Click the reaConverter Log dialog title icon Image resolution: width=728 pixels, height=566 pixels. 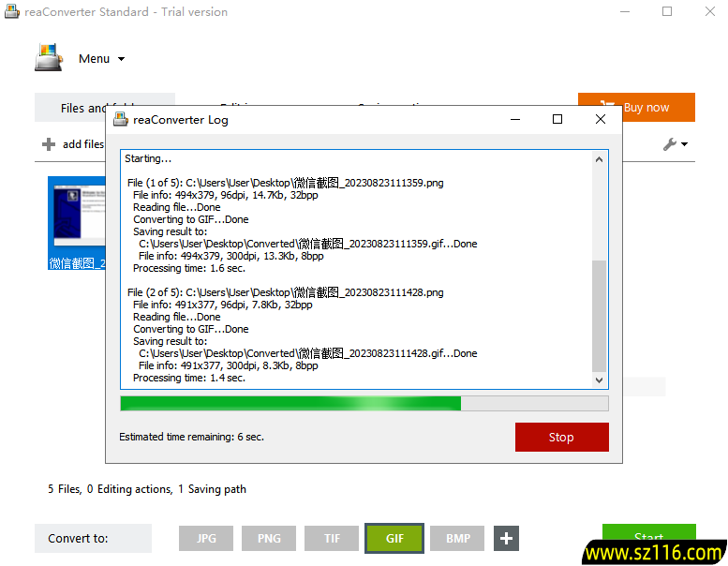pos(120,119)
